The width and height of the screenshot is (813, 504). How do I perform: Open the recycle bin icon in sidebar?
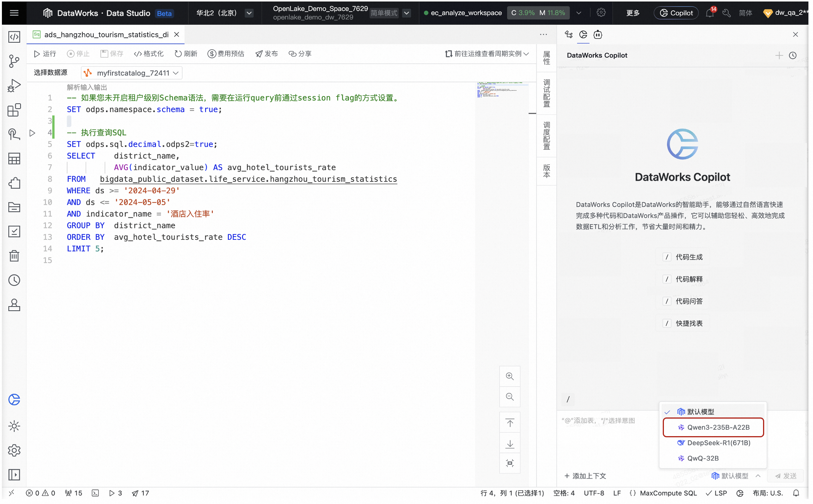[x=14, y=256]
